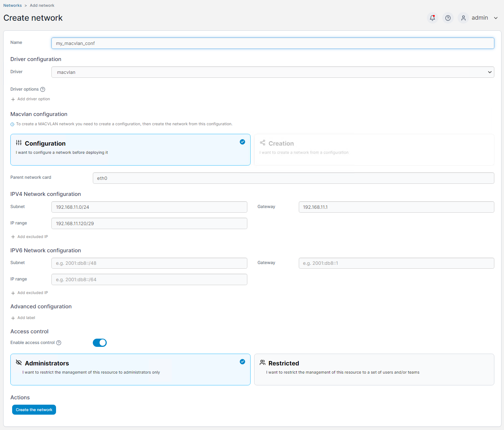Click the checkmark on Administrators card
Viewport: 504px width, 430px height.
242,362
